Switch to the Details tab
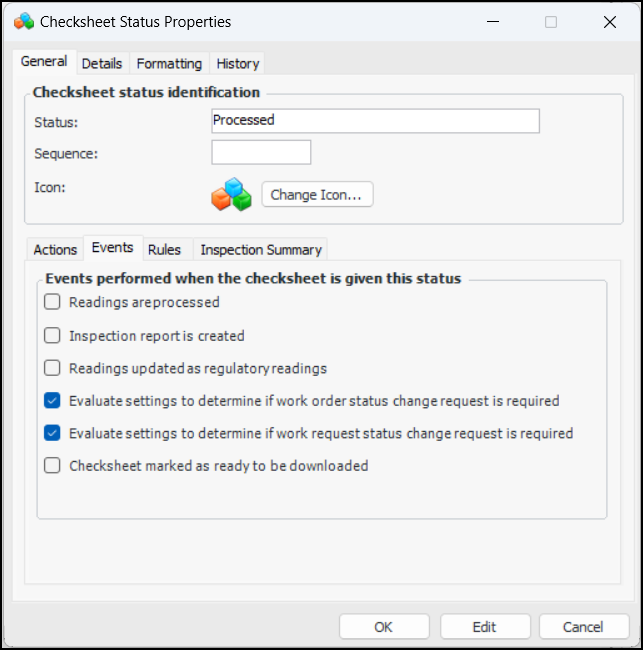 (102, 63)
